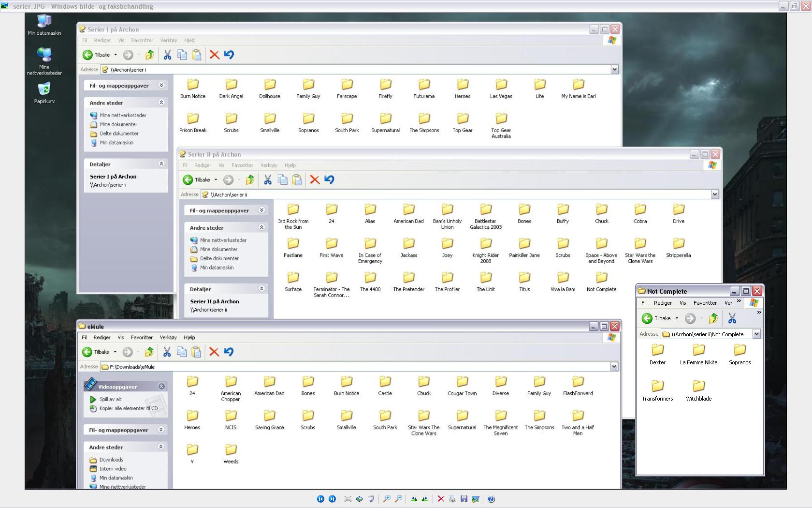Viewport: 812px width, 508px height.
Task: Select the Papirkurv desktop icon
Action: 44,93
